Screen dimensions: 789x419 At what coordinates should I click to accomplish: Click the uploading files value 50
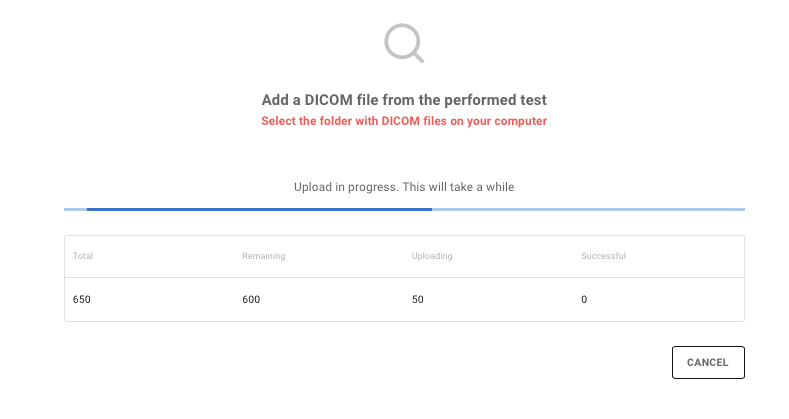418,299
